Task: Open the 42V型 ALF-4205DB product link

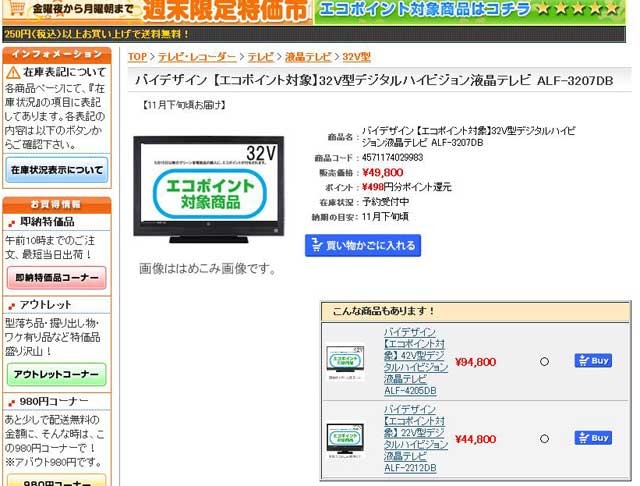Action: [x=416, y=361]
